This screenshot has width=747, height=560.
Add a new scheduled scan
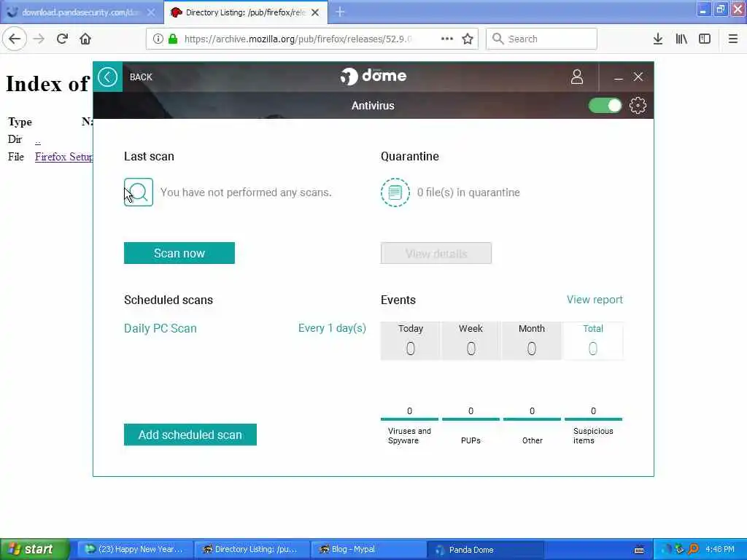point(190,435)
